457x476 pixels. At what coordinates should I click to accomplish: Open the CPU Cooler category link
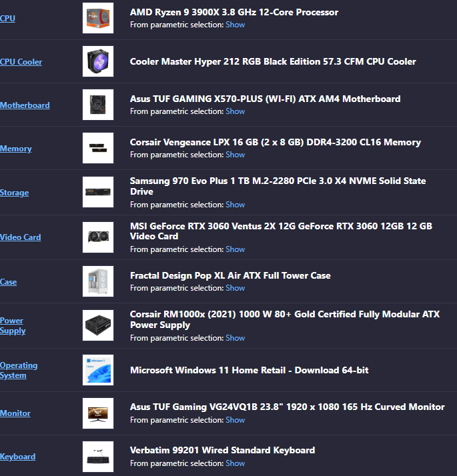coord(21,62)
